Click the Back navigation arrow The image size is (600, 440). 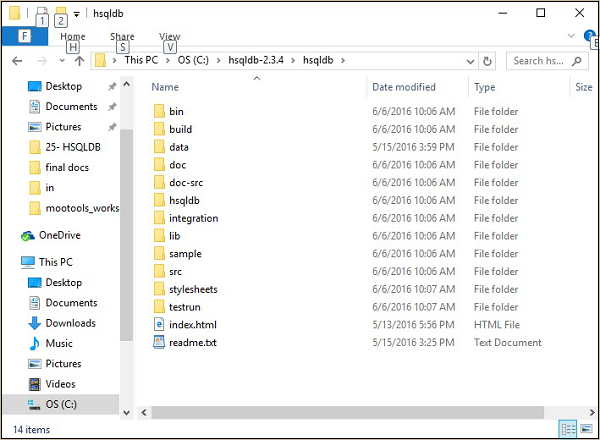click(x=17, y=60)
